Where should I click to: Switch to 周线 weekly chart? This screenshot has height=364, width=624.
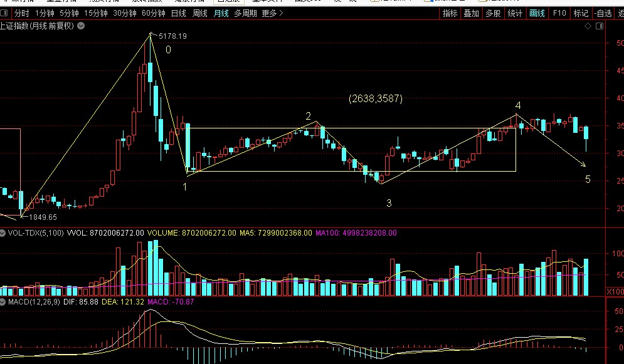point(200,14)
